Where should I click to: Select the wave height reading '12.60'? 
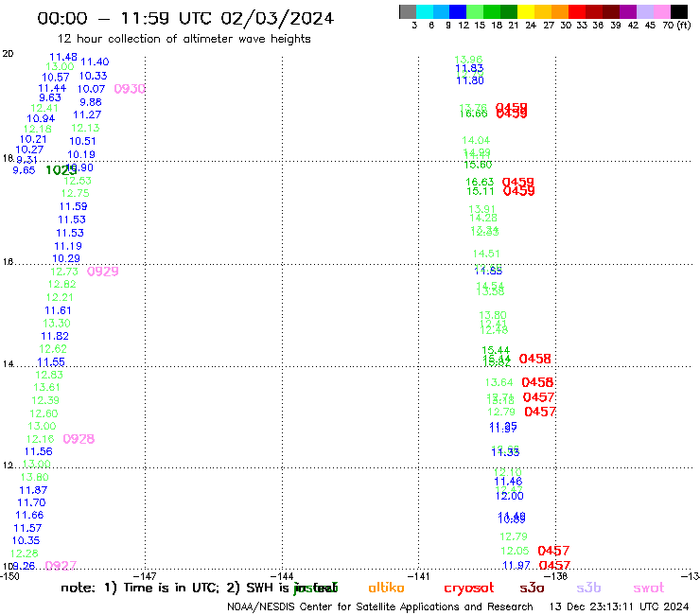coord(44,413)
